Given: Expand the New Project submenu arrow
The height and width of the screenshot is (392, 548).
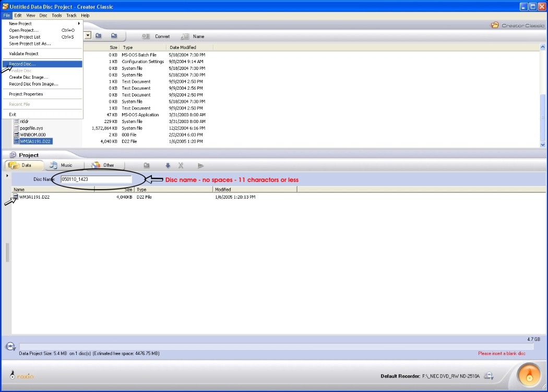Looking at the screenshot, I should point(79,23).
